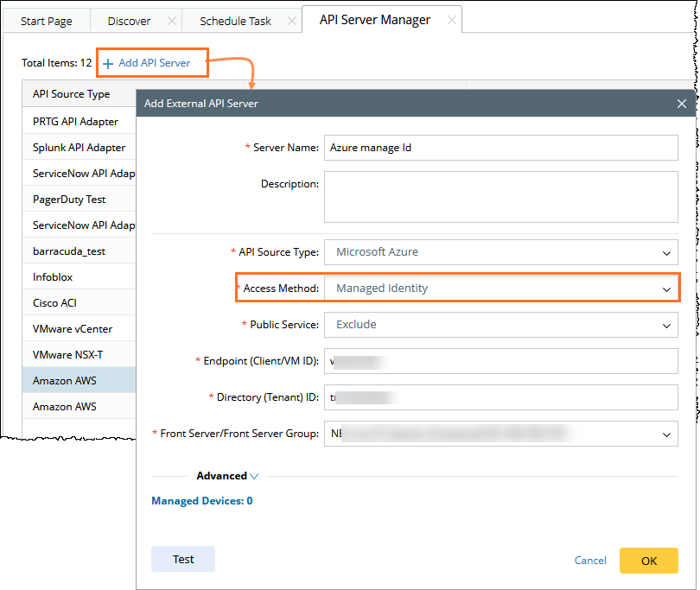700x590 pixels.
Task: Open the Managed Devices link
Action: pyautogui.click(x=201, y=500)
